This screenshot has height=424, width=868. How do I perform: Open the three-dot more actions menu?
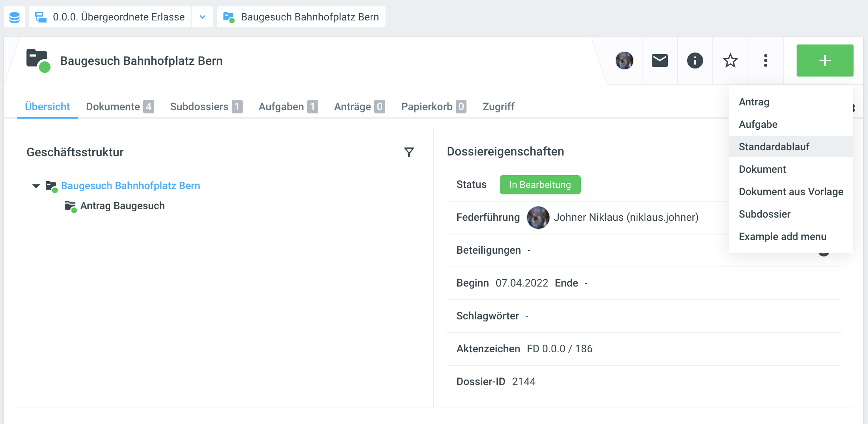765,61
